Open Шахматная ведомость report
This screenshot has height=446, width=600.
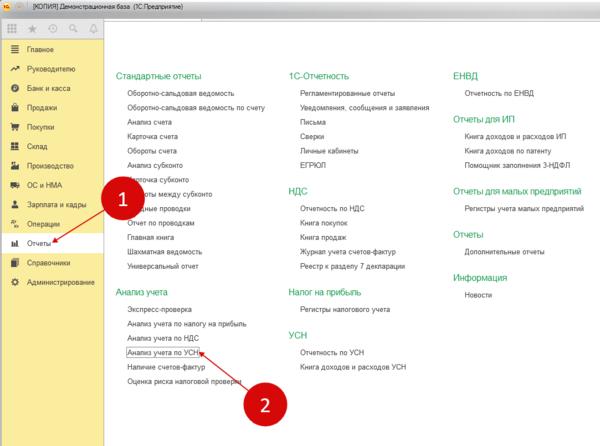pos(165,252)
